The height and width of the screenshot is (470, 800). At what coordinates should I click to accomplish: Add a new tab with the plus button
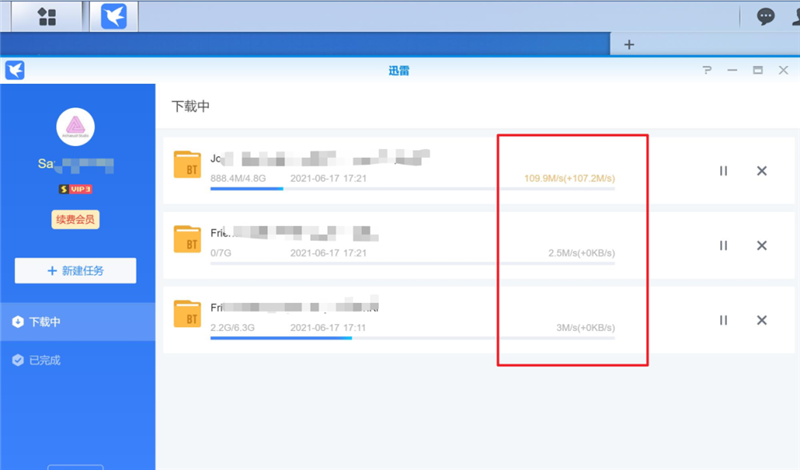point(629,44)
